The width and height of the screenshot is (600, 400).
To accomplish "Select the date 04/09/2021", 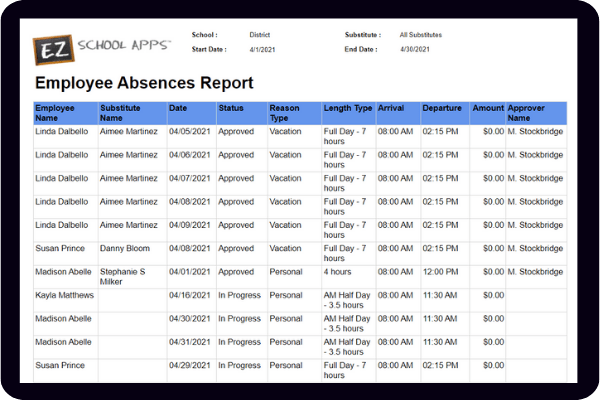I will (190, 225).
